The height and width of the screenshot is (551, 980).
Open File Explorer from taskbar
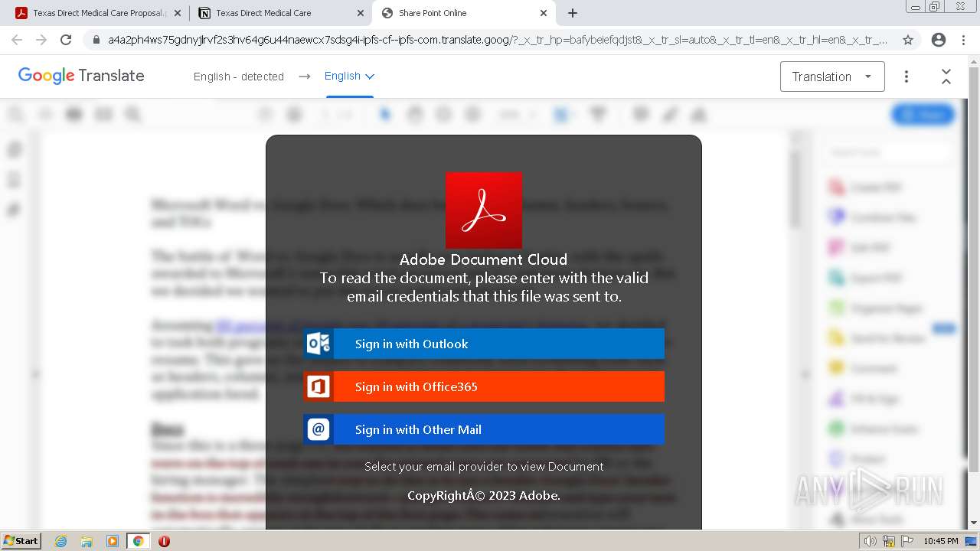[87, 541]
